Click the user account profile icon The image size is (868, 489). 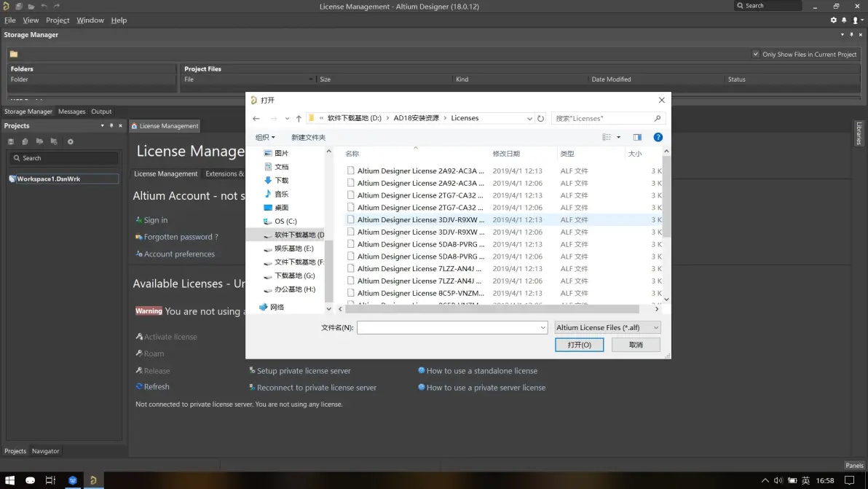[x=856, y=20]
